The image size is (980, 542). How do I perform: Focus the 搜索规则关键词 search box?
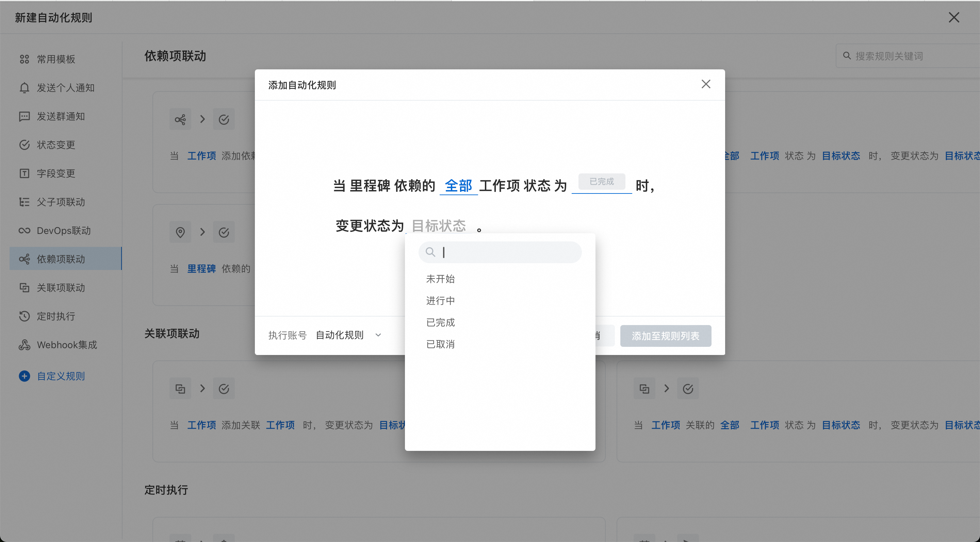(908, 56)
